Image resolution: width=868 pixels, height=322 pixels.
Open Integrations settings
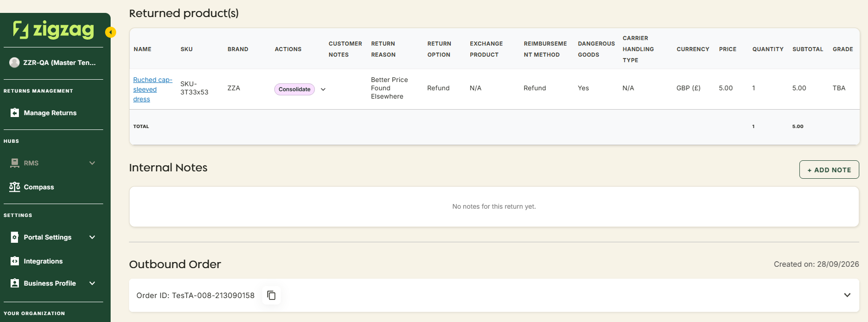click(x=43, y=261)
